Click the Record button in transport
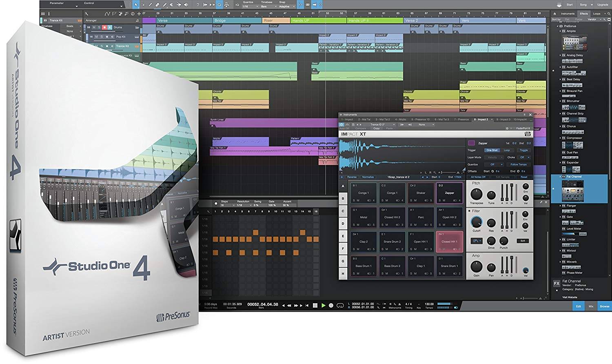This screenshot has height=364, width=612. coord(331,305)
